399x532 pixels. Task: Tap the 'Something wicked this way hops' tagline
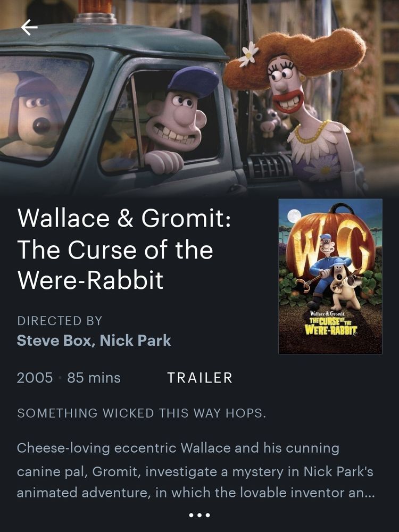tap(142, 413)
